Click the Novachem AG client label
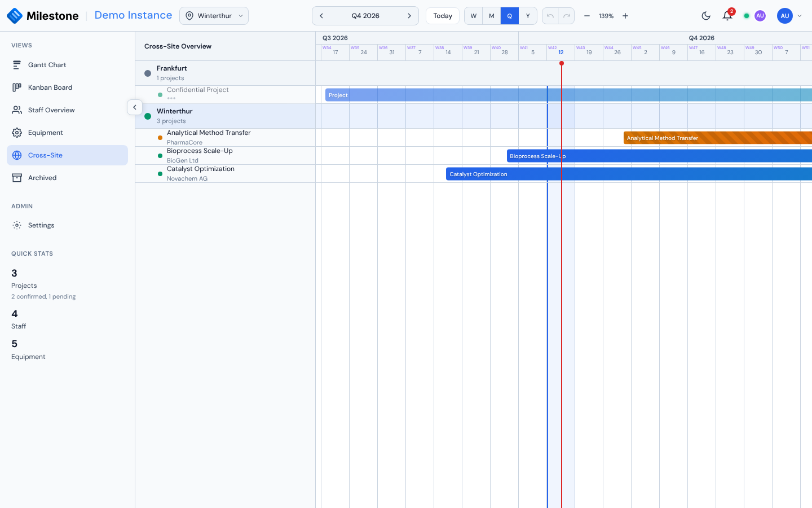 pos(187,179)
